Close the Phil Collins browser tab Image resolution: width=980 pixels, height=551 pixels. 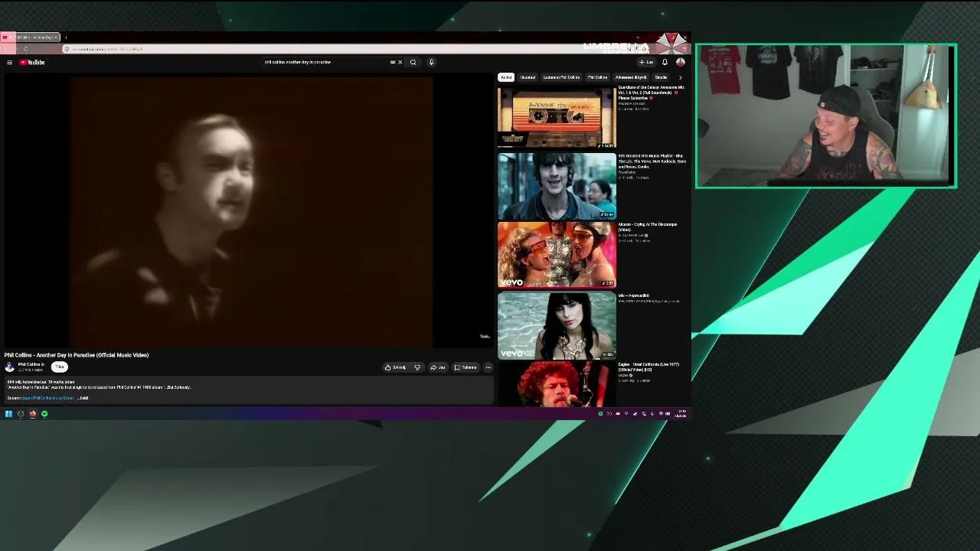point(56,37)
